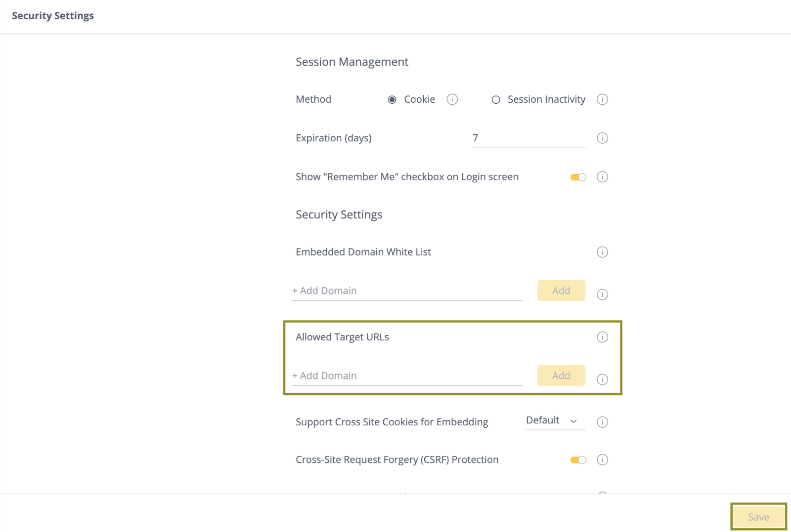Toggle off the Remember Me checkbox switch
Screen dimensions: 791x532
point(577,177)
